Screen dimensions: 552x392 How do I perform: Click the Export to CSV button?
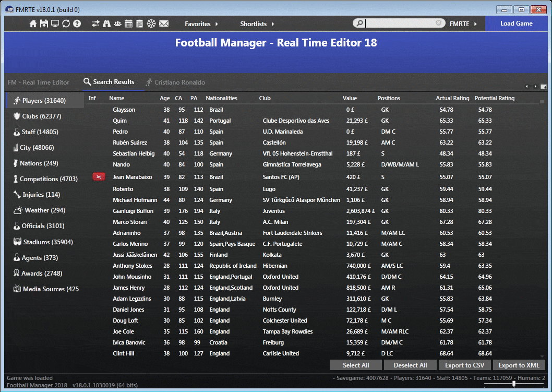464,365
